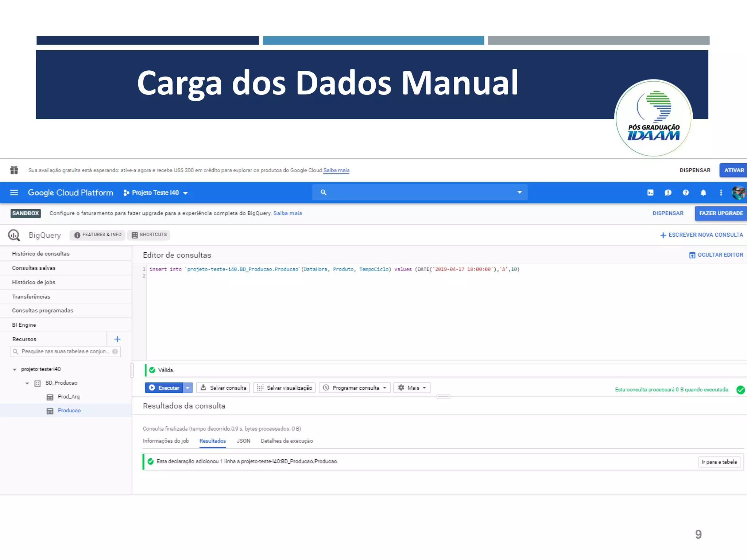747x560 pixels.
Task: Click OCULTAR EDITOR
Action: point(716,255)
